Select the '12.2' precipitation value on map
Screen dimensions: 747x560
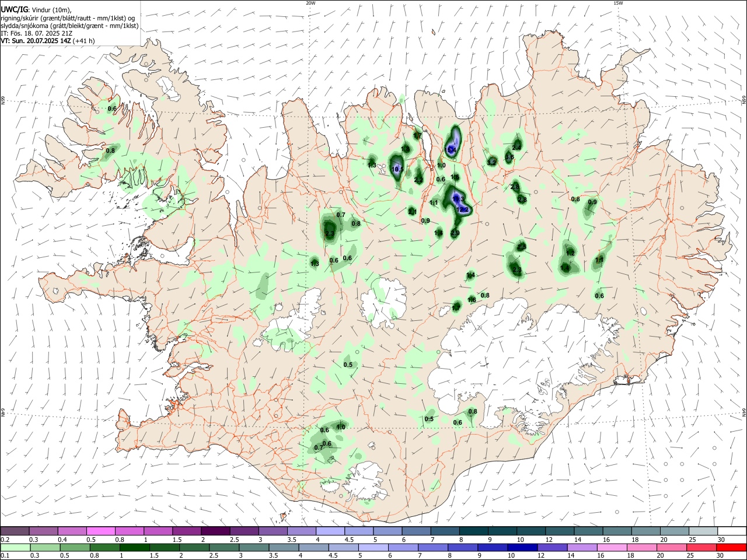[462, 209]
